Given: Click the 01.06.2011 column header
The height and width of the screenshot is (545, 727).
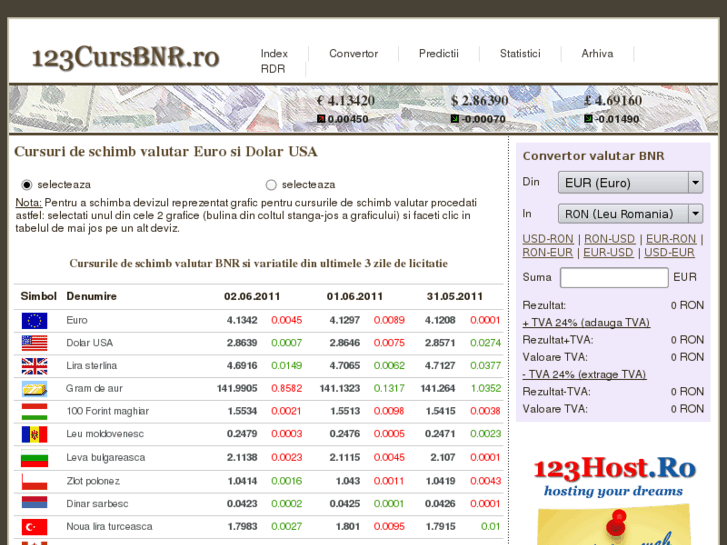Looking at the screenshot, I should (x=355, y=297).
